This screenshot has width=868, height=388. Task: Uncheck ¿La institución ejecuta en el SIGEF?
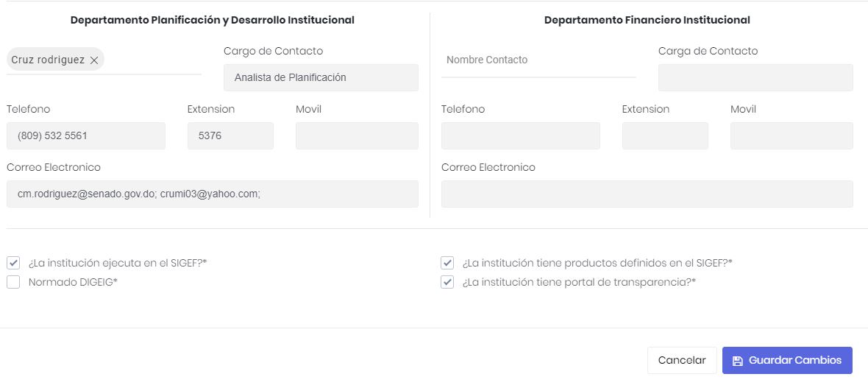(x=13, y=263)
